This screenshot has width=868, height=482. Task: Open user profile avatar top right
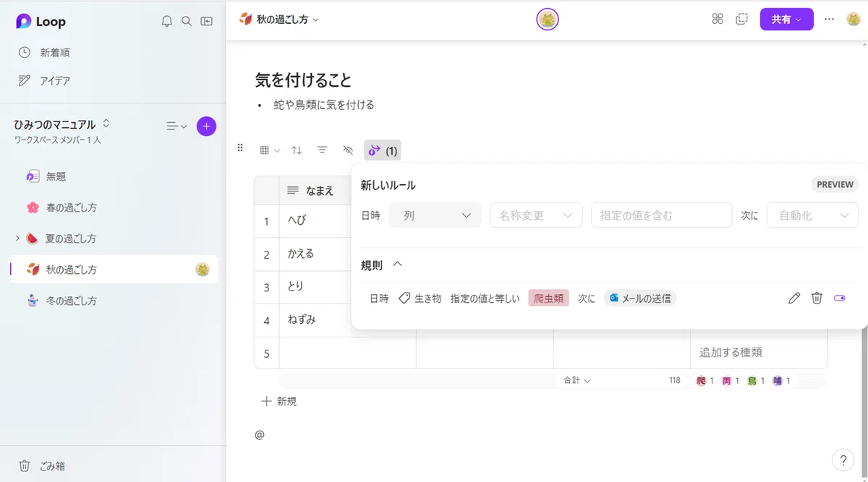(854, 20)
